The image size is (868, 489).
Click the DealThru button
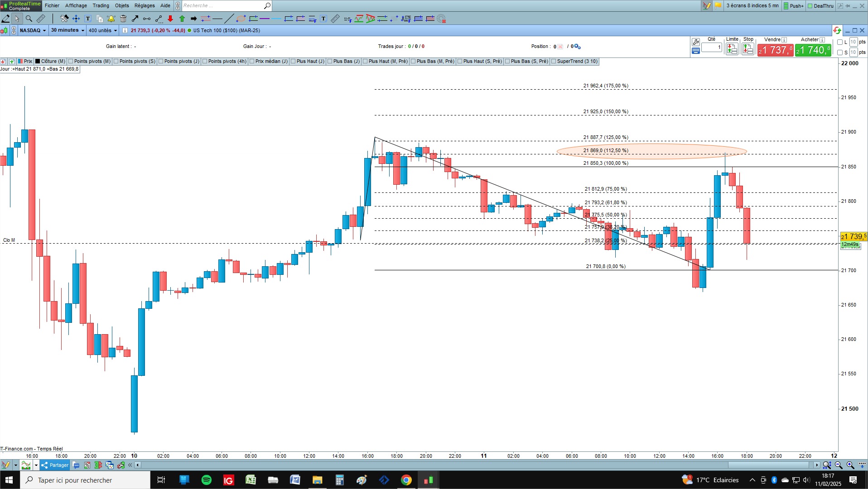820,6
